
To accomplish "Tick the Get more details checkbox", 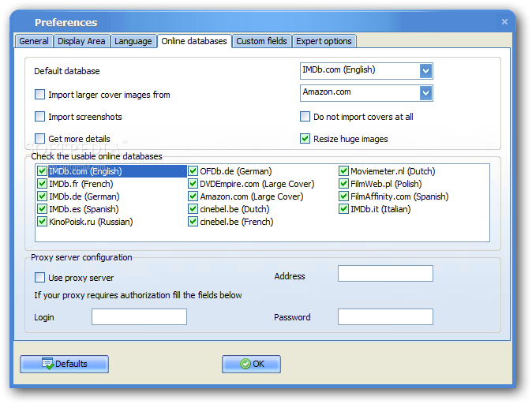I will click(x=39, y=138).
